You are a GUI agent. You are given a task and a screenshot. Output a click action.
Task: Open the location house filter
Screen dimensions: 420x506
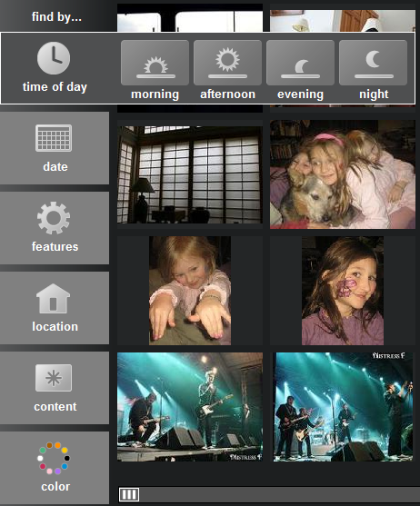[55, 308]
